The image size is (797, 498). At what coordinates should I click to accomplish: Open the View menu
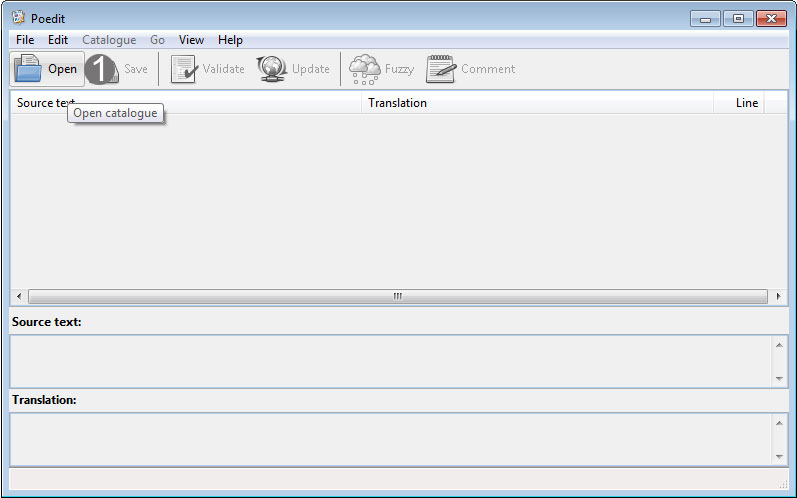(x=191, y=40)
